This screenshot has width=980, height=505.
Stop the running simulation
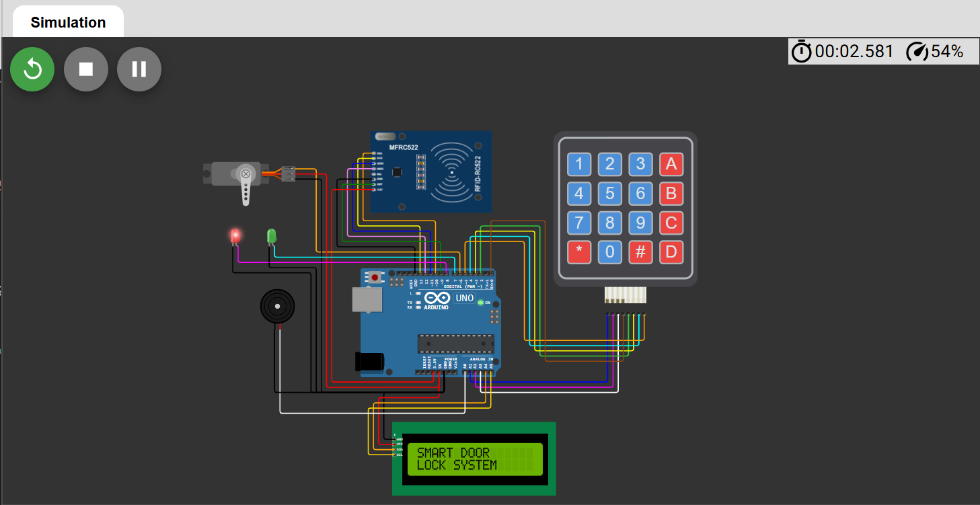click(x=86, y=69)
